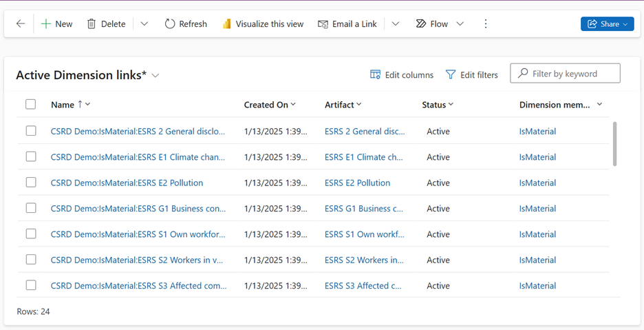Screen dimensions: 644x330
Task: Open the ESRS E2 Pollution artifact link
Action: point(357,183)
